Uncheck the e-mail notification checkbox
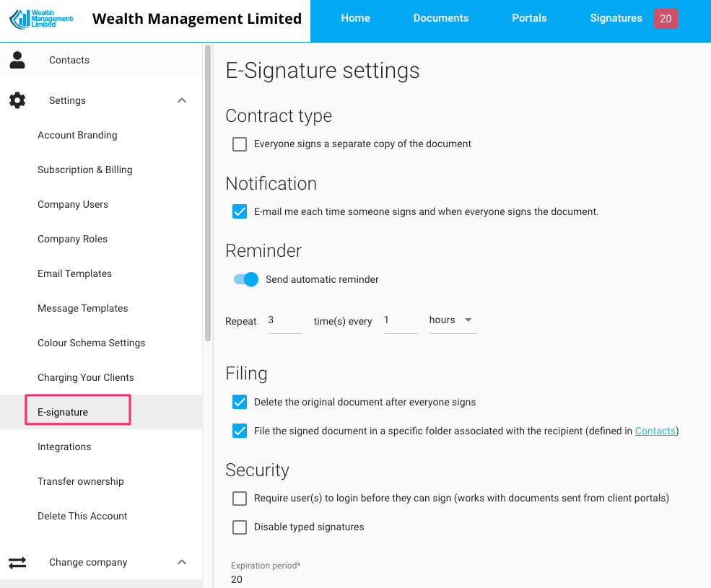Screen dimensions: 711x588 point(240,212)
